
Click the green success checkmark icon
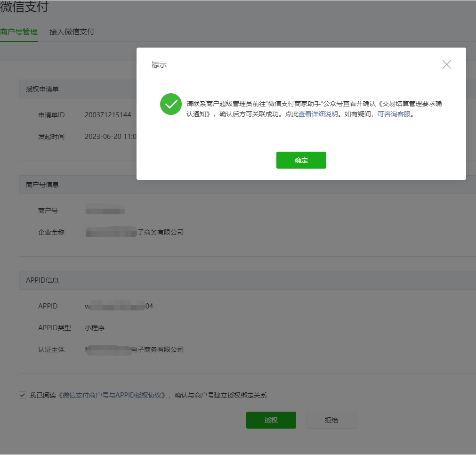pyautogui.click(x=171, y=104)
